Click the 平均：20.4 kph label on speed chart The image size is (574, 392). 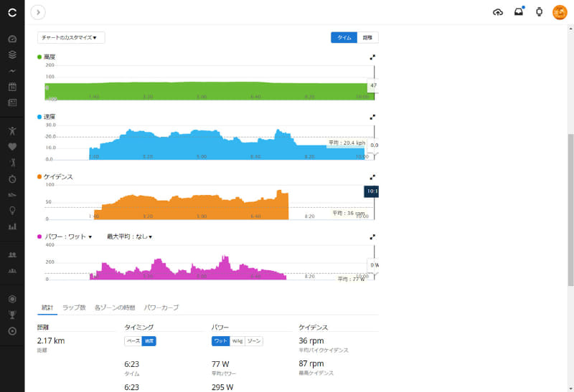pos(347,143)
